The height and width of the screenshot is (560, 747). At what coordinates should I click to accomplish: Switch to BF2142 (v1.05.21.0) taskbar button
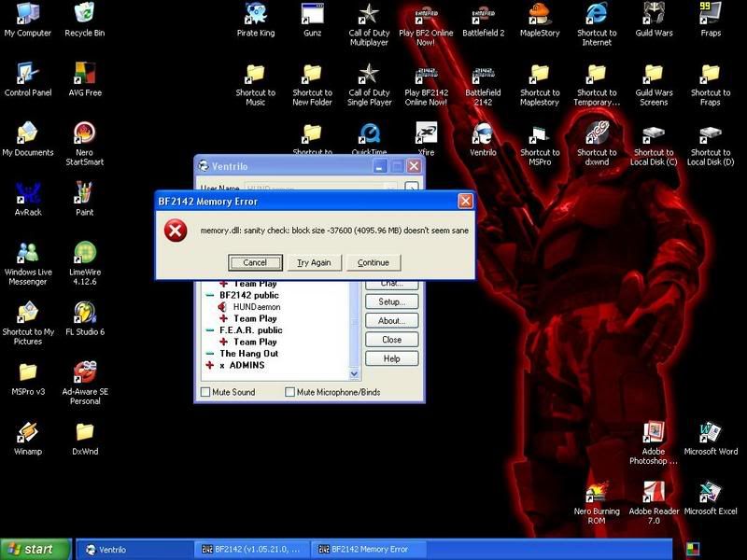point(251,550)
